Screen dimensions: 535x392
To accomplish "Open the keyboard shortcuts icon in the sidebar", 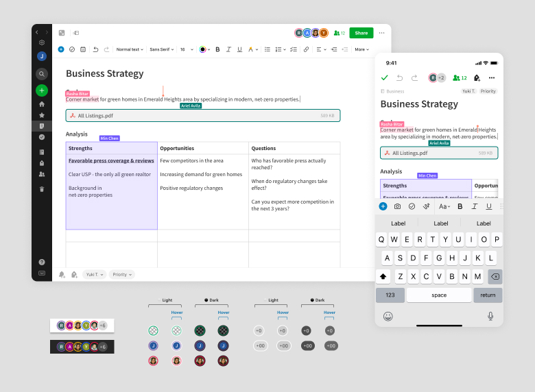I will click(42, 273).
